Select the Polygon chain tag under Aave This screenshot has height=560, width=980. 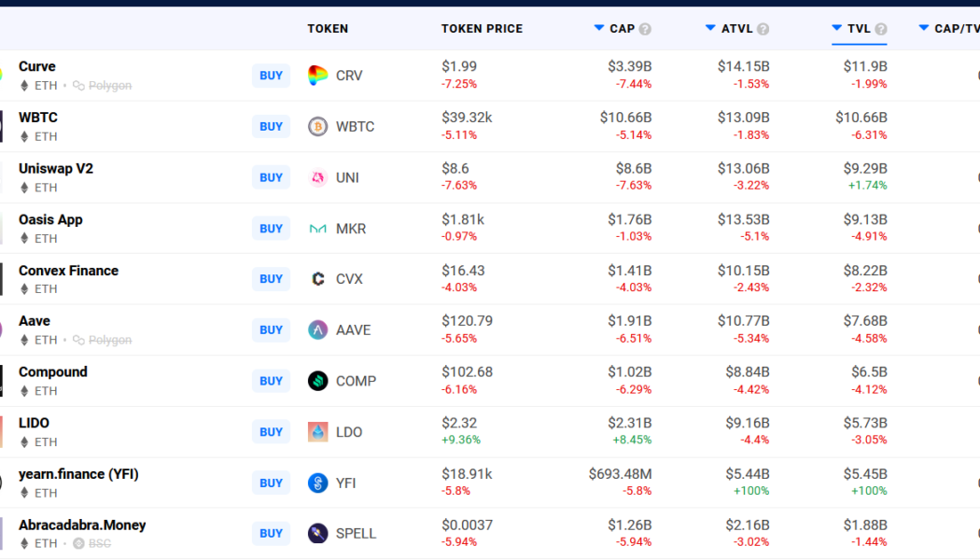[x=103, y=341]
